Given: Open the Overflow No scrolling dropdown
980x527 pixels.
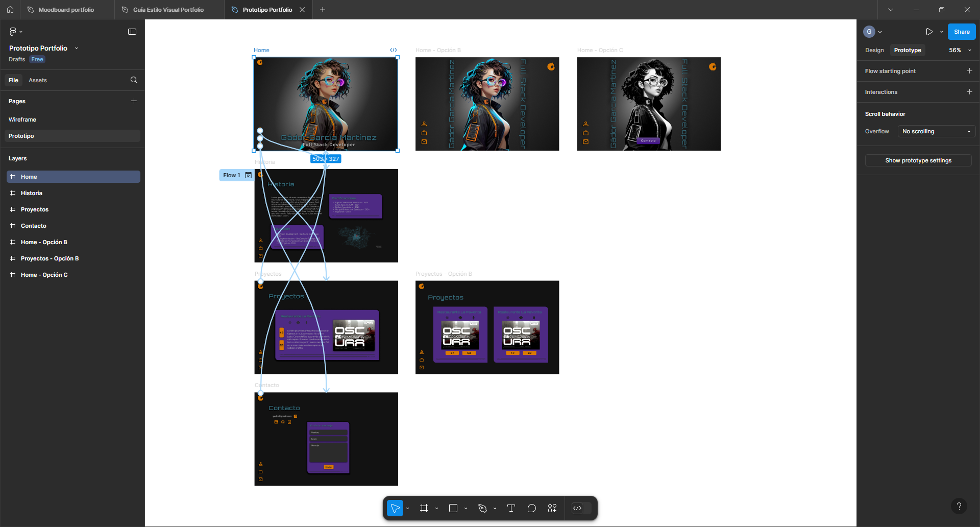Looking at the screenshot, I should (936, 131).
